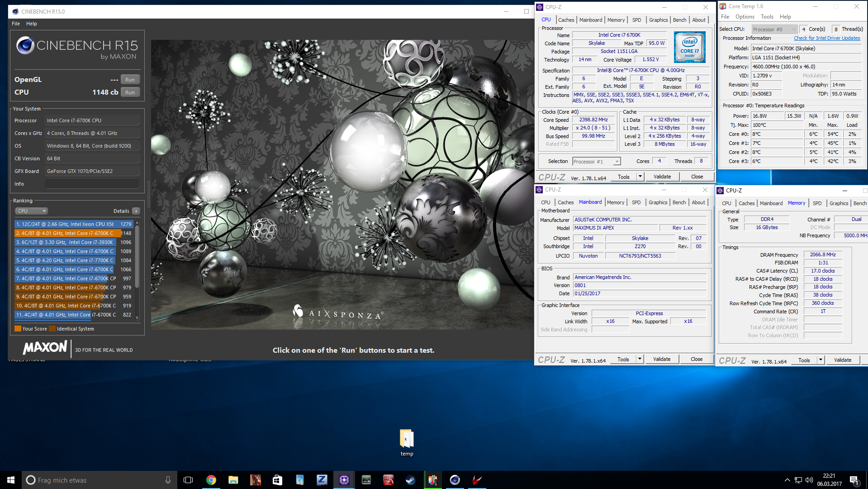The height and width of the screenshot is (489, 868).
Task: Expand Tools dropdown arrow in Memory CPU-Z window
Action: pos(821,360)
